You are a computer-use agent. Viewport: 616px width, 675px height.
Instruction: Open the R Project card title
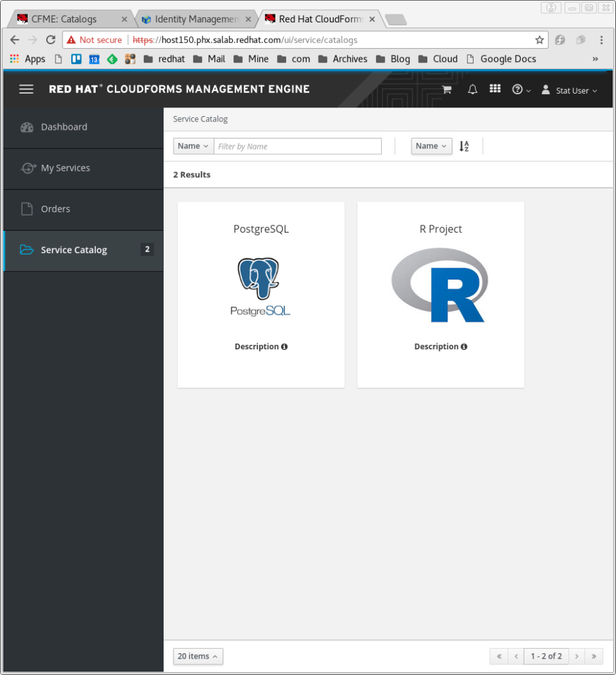pyautogui.click(x=441, y=229)
